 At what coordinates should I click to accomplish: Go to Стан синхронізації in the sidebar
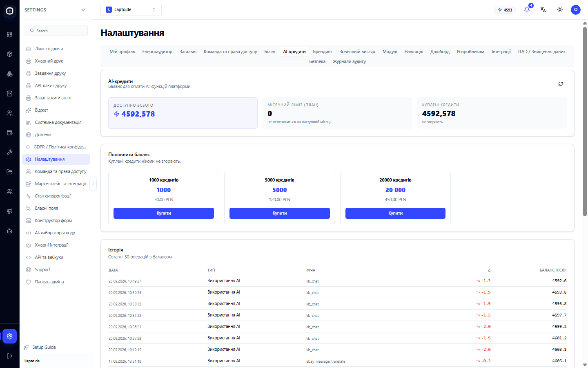click(56, 196)
